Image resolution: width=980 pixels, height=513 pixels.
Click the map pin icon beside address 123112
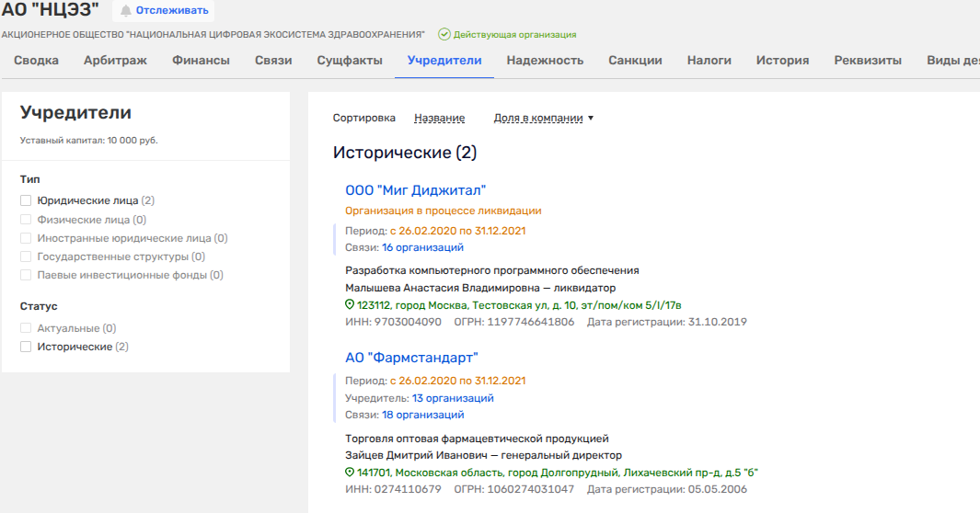tap(350, 304)
